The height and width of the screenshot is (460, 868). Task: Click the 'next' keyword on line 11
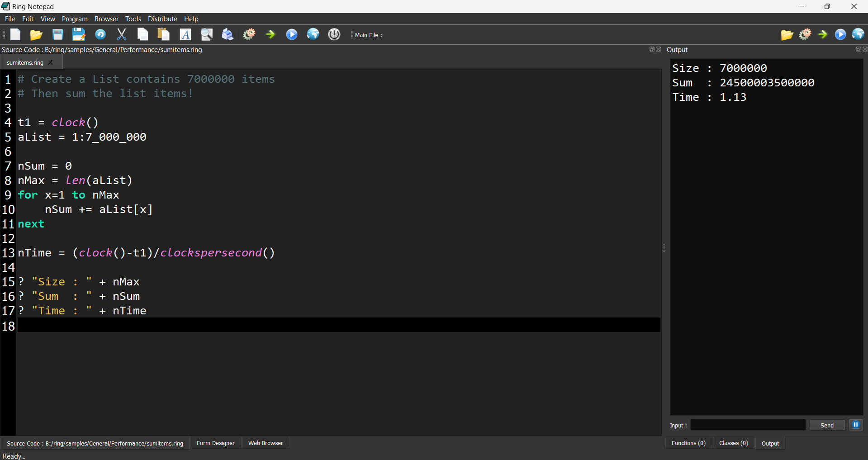coord(31,224)
